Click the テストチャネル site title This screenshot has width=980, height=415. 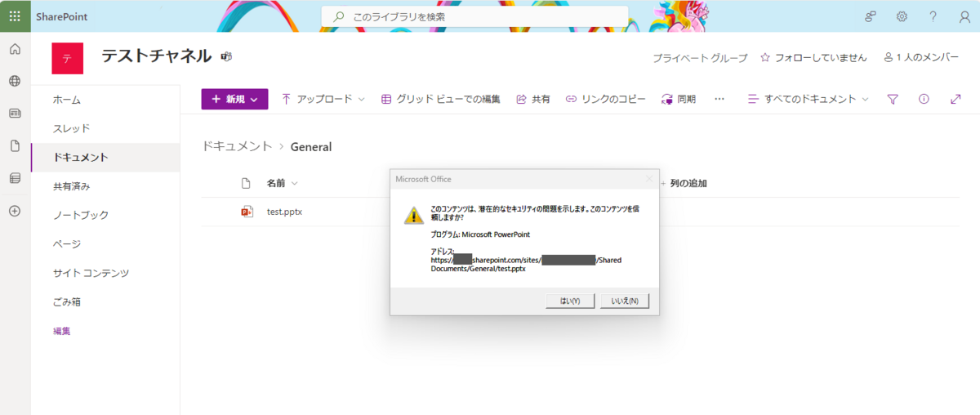(157, 56)
